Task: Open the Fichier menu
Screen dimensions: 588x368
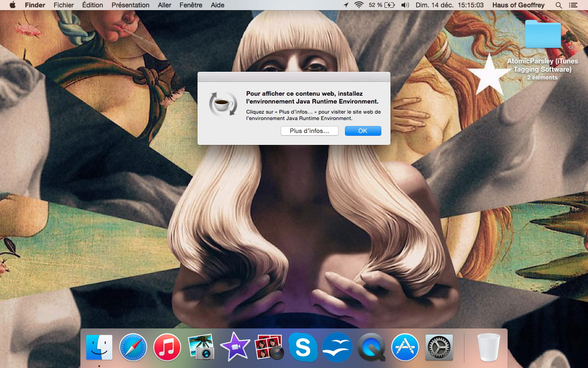Action: pos(63,5)
